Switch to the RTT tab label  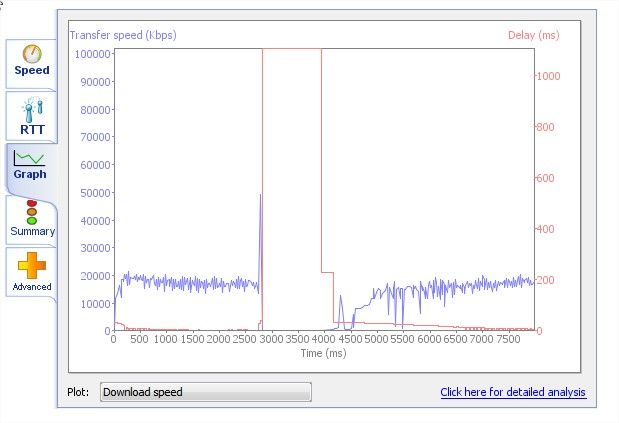(x=32, y=129)
